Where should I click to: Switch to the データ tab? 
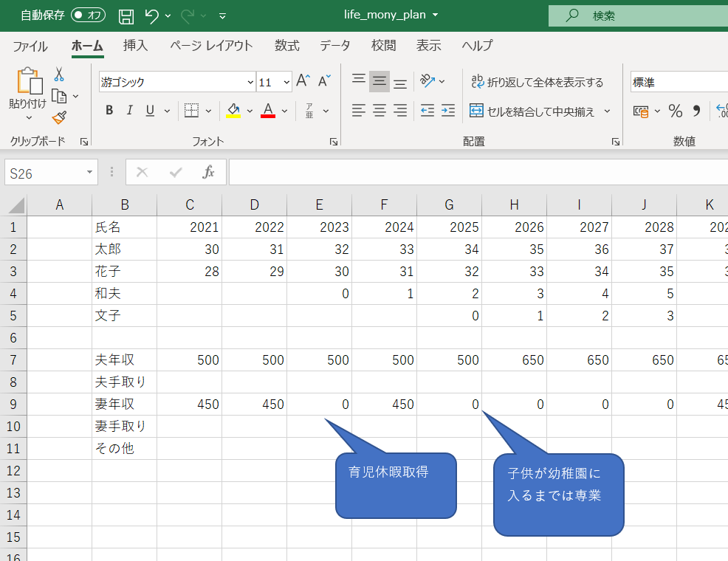pyautogui.click(x=334, y=45)
